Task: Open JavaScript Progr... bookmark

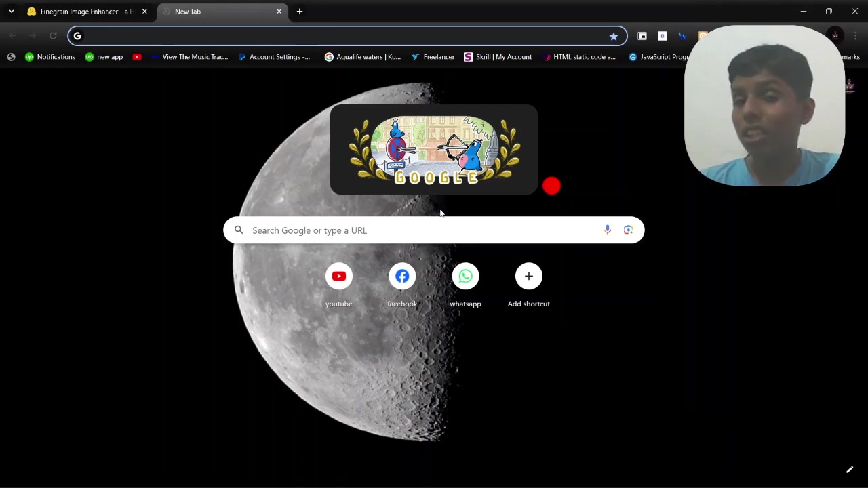Action: click(x=658, y=57)
